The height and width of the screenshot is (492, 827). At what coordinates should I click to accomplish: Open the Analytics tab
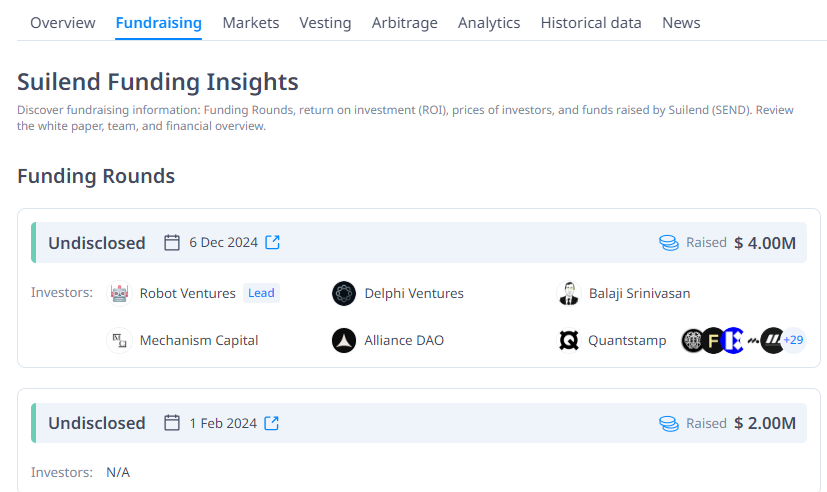click(489, 23)
